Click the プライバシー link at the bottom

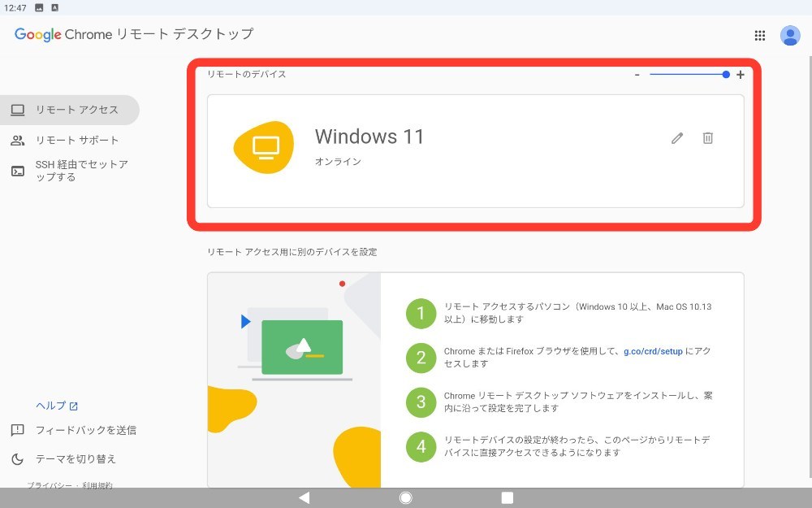click(50, 486)
